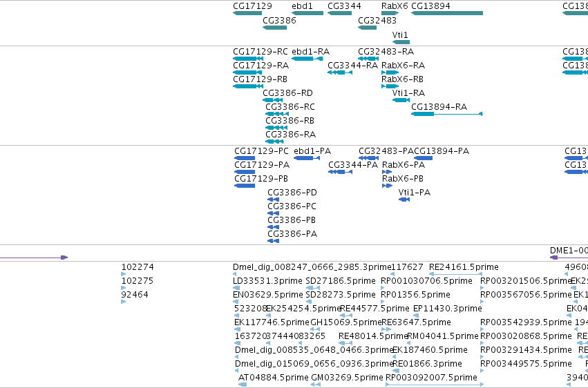Screen dimensions: 588x388
Task: Select the RE01866.3prime EST label
Action: point(427,365)
